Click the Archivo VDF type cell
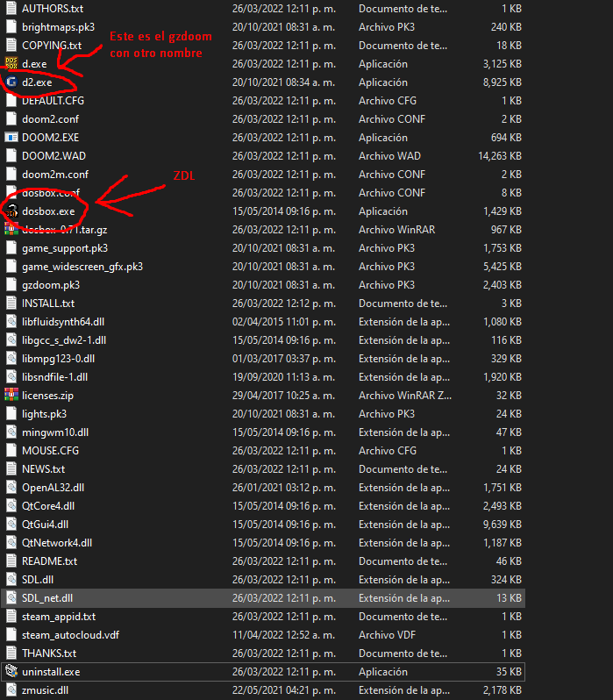 click(x=387, y=635)
